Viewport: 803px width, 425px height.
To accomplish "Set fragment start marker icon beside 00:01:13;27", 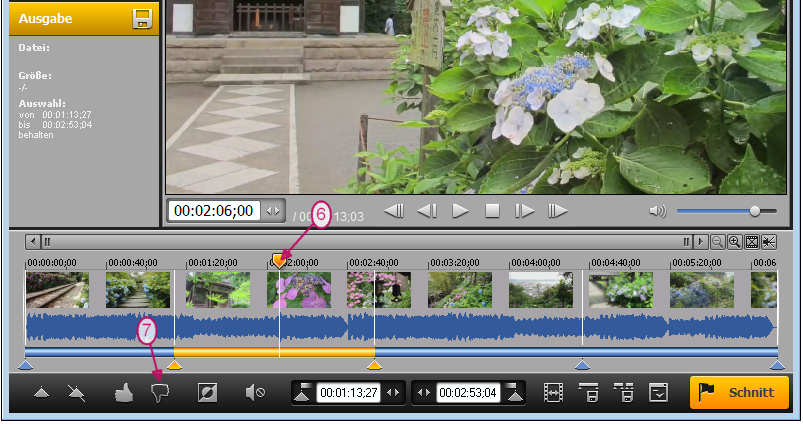I will pyautogui.click(x=303, y=392).
